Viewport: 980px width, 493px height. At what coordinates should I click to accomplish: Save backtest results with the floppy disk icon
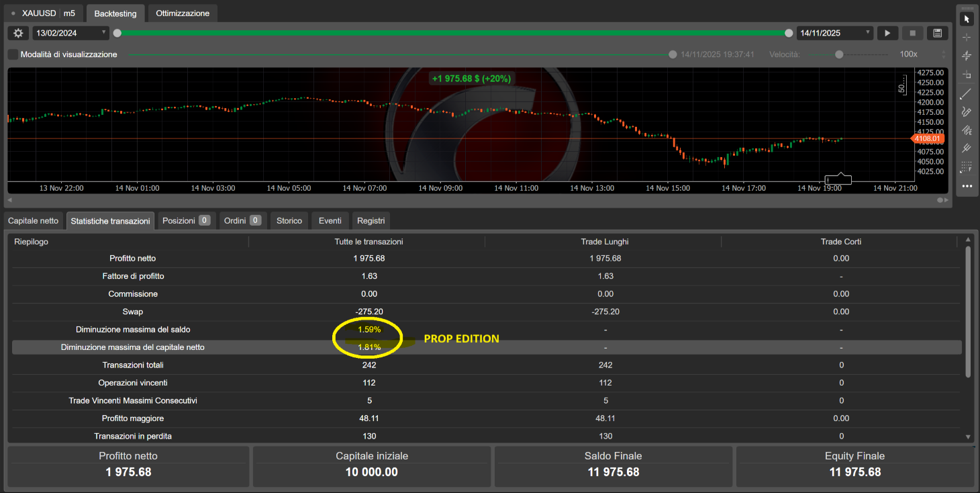(x=937, y=33)
